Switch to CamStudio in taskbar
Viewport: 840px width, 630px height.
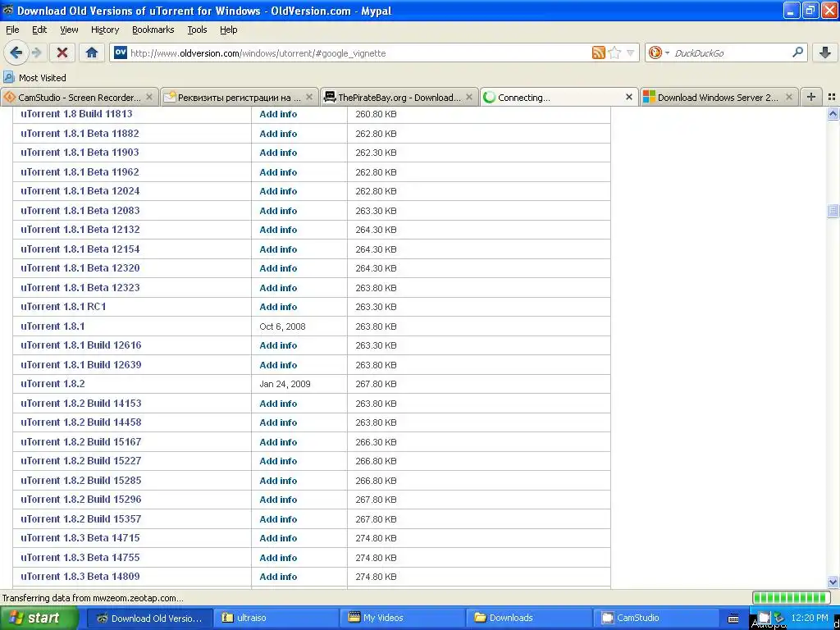click(655, 618)
